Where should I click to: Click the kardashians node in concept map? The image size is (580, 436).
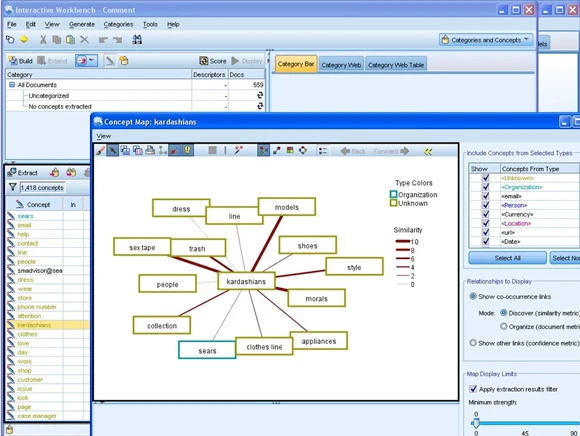pos(246,281)
